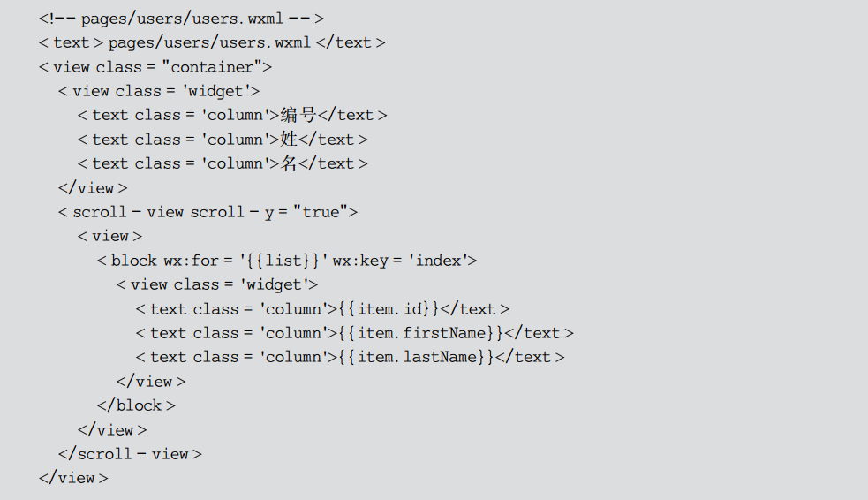Click the 名 column text
868x500 pixels.
pyautogui.click(x=289, y=163)
